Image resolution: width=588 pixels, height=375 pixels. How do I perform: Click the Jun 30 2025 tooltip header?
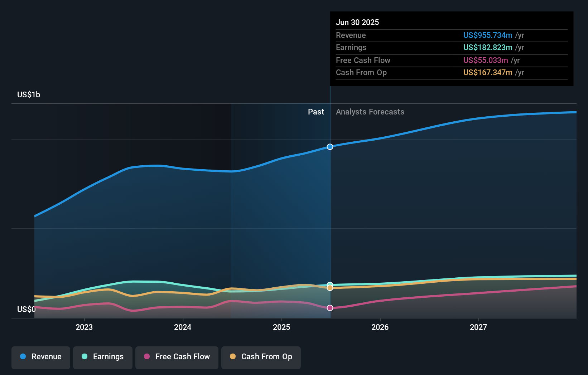[357, 22]
